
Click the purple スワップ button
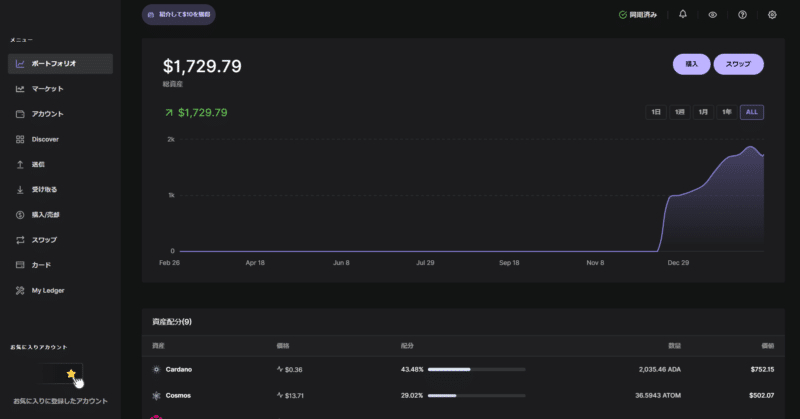click(x=738, y=64)
